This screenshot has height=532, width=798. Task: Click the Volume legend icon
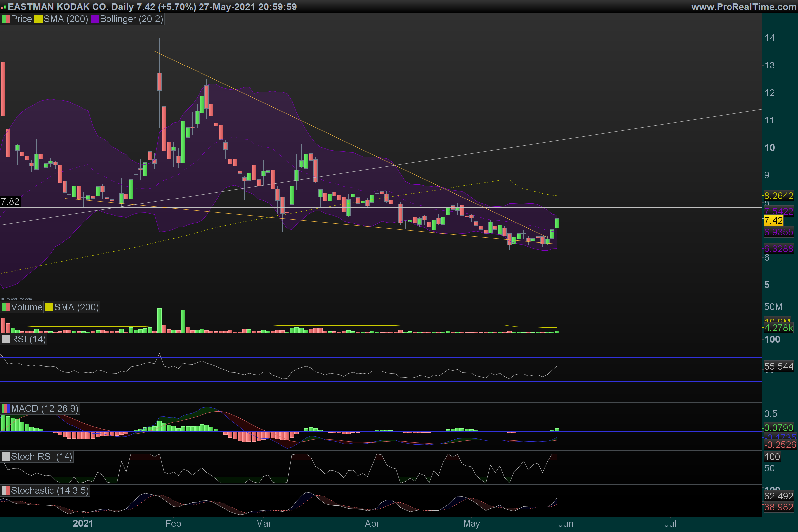(5, 307)
